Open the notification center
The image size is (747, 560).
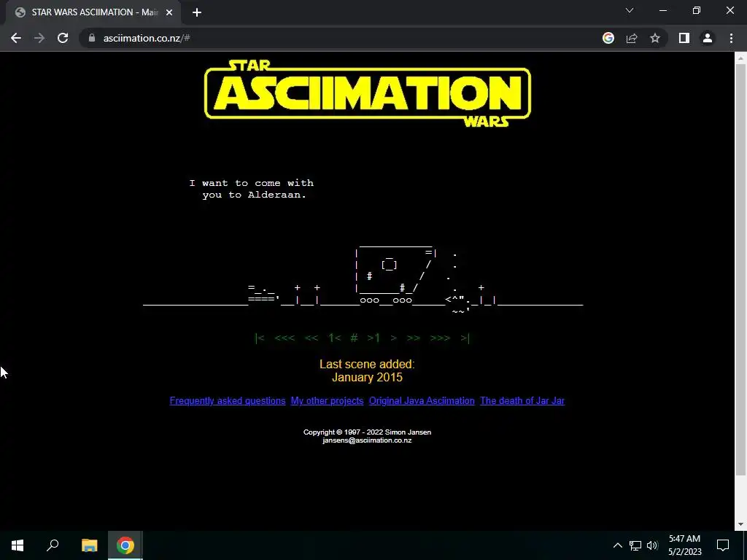tap(723, 545)
